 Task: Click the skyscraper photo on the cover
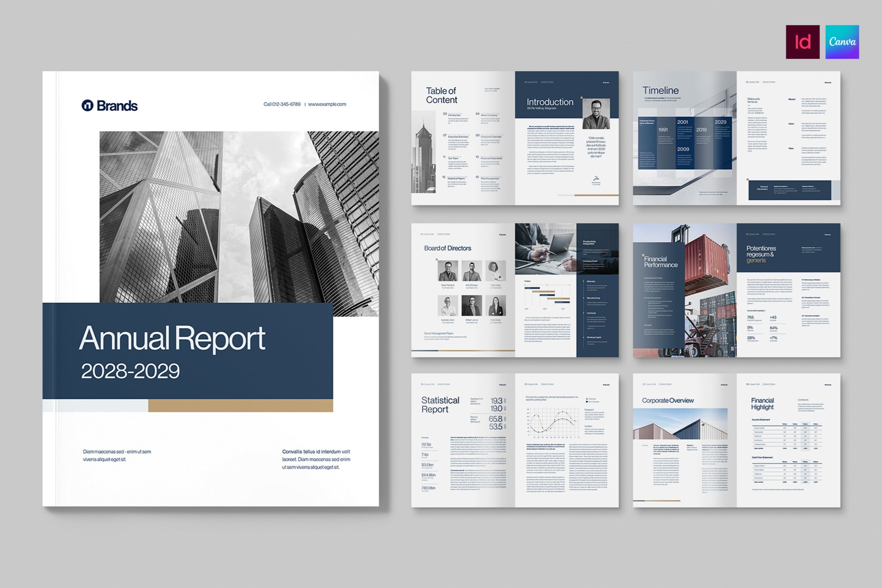(x=239, y=217)
